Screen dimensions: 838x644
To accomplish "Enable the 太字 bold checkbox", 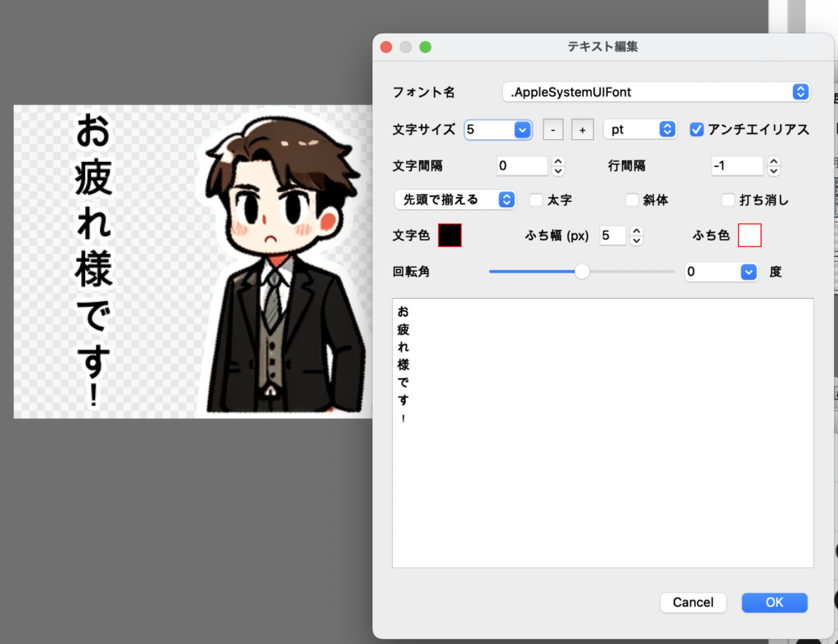I will pyautogui.click(x=536, y=200).
